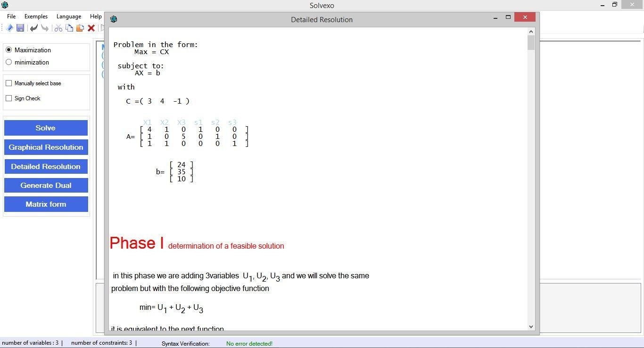Click the Save floppy disk icon
Viewport: 644px width, 348px height.
pyautogui.click(x=20, y=28)
